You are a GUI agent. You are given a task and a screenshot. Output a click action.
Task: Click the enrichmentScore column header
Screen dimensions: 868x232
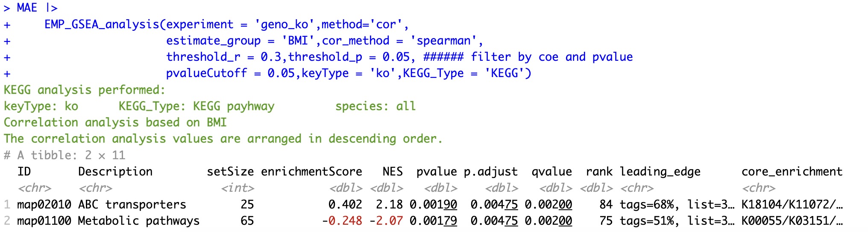coord(311,172)
